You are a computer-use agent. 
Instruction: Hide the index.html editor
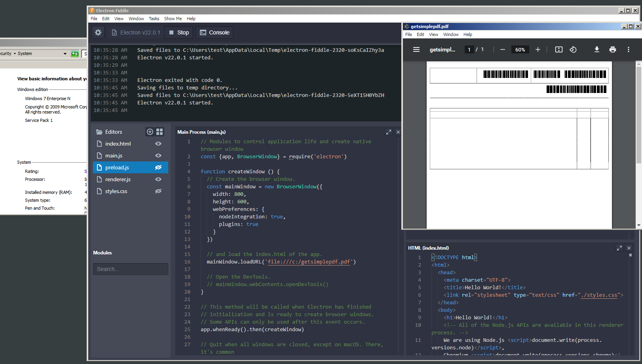click(158, 143)
